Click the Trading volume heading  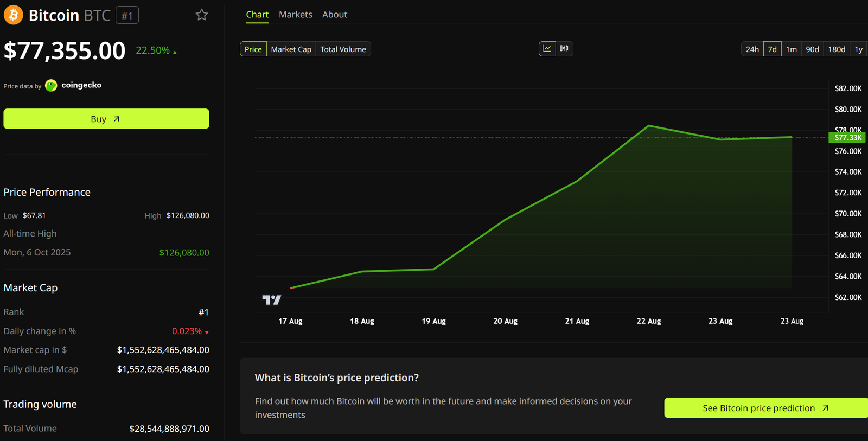pos(40,404)
